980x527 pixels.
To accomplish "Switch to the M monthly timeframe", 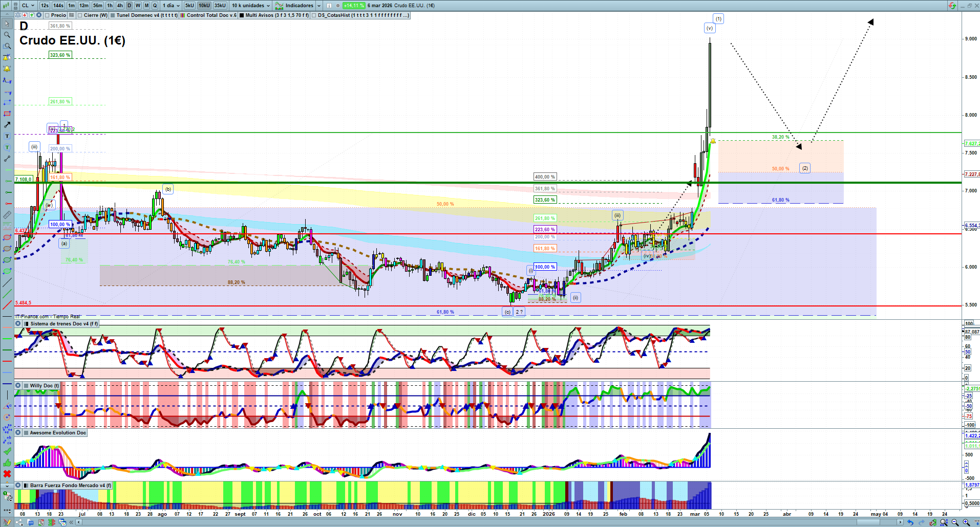I will coord(146,6).
